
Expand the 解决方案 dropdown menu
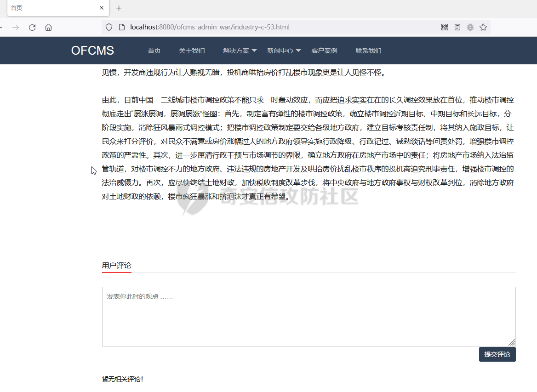240,51
